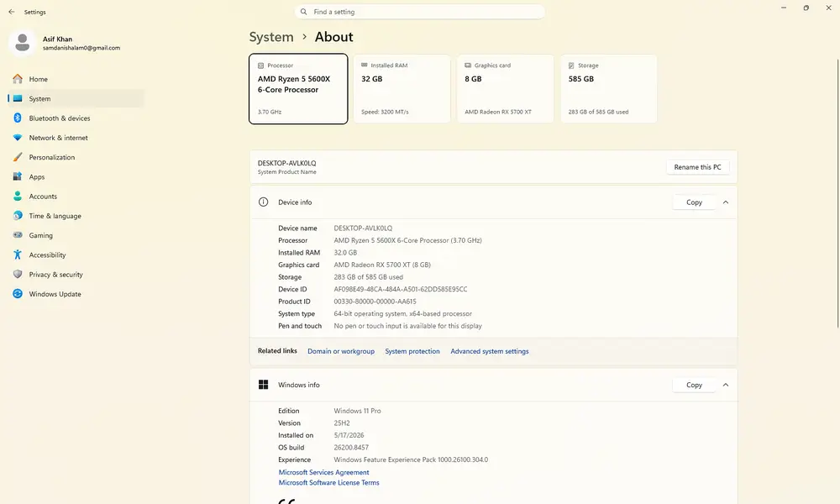Click the Find a setting search field
This screenshot has width=840, height=504.
click(419, 12)
